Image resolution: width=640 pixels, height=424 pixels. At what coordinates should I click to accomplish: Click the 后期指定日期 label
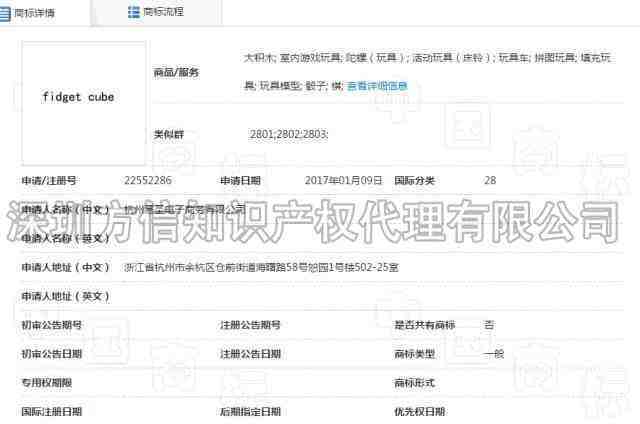pyautogui.click(x=251, y=412)
